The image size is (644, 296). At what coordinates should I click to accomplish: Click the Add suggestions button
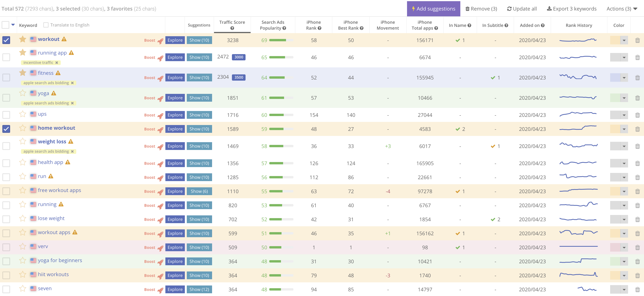point(433,9)
